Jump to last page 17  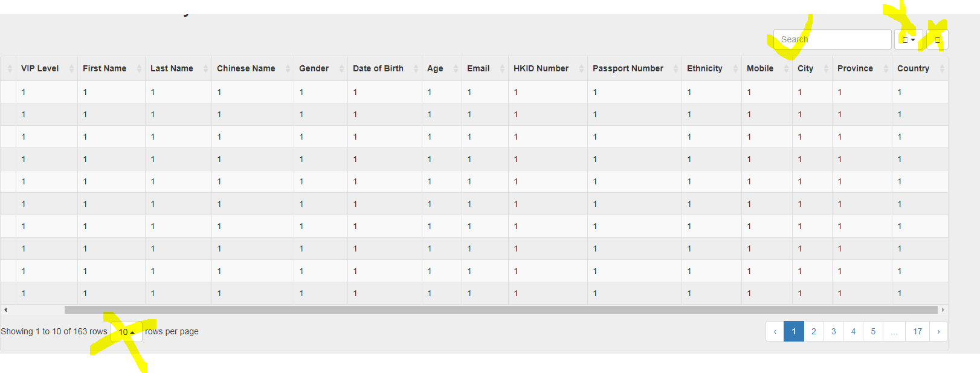(x=917, y=331)
